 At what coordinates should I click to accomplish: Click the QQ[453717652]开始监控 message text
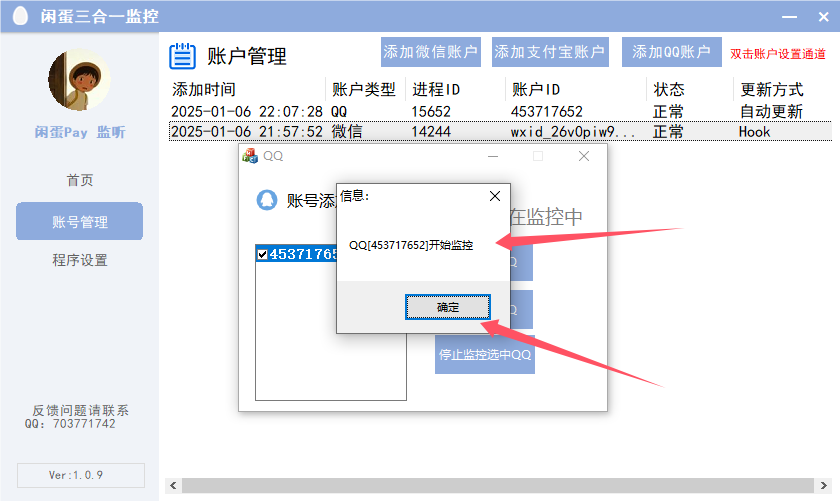(x=411, y=245)
